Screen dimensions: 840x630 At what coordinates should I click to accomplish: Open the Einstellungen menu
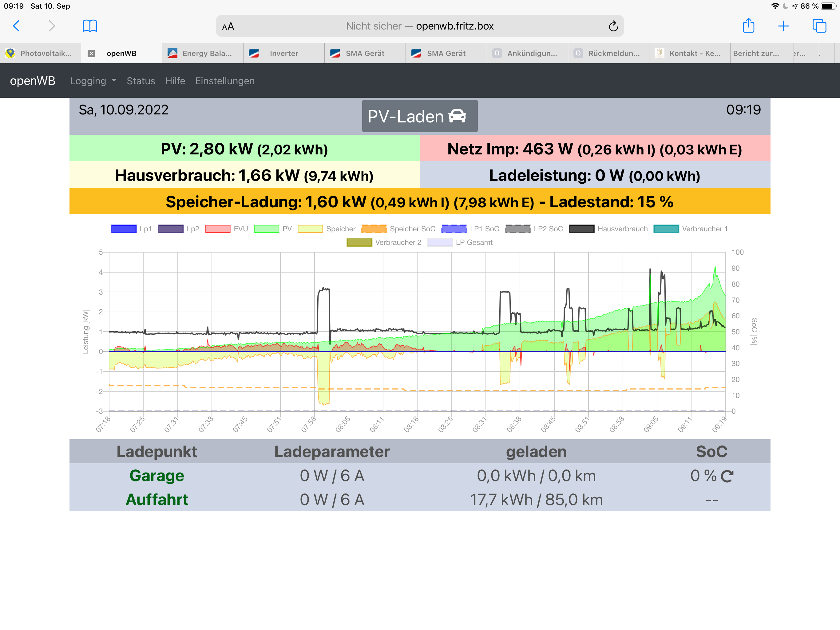coord(225,81)
